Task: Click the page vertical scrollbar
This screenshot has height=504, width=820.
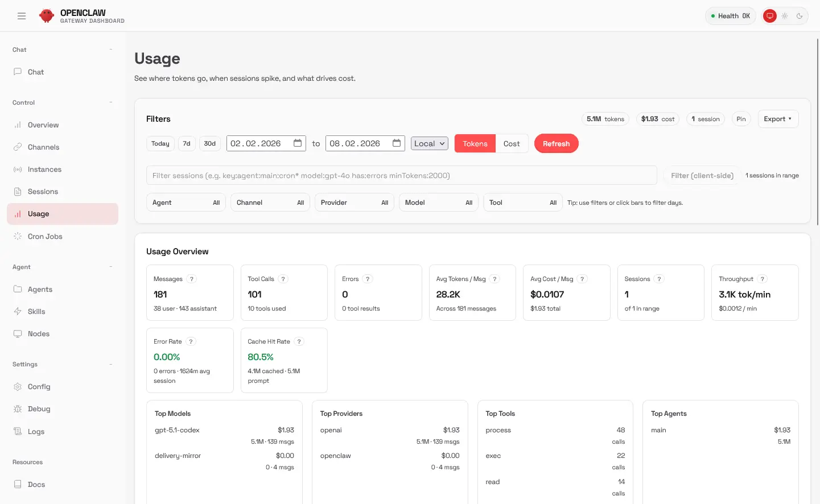Action: 818,132
